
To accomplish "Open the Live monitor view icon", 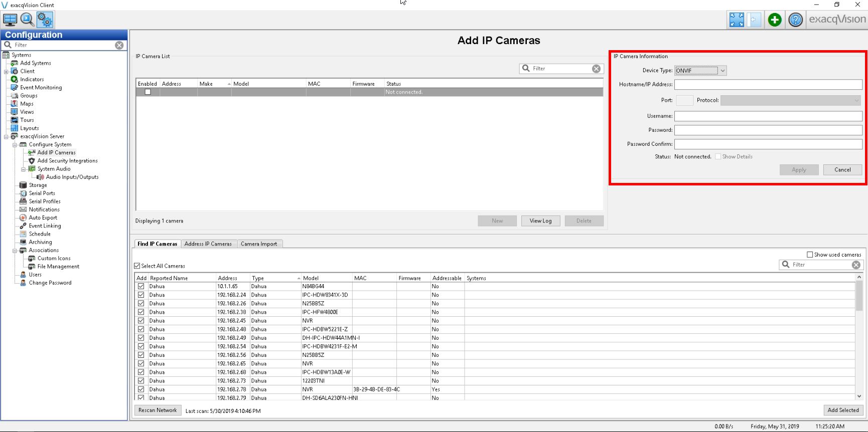I will 10,20.
